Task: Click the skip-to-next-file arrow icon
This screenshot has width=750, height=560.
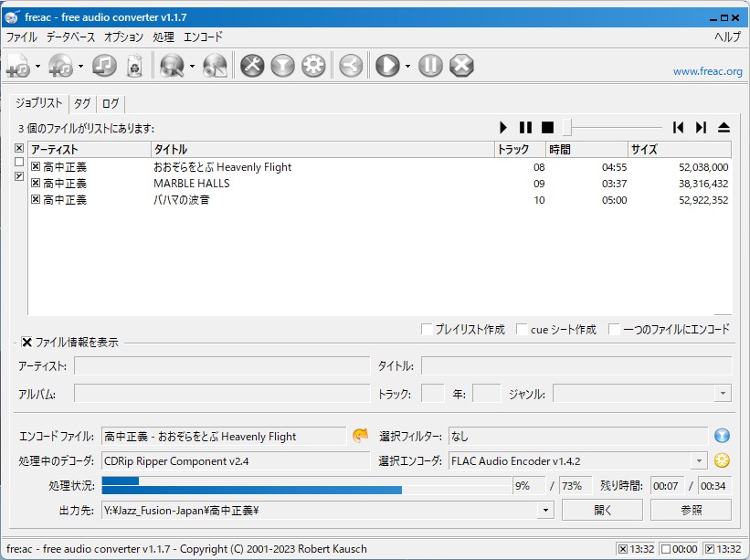Action: (701, 128)
